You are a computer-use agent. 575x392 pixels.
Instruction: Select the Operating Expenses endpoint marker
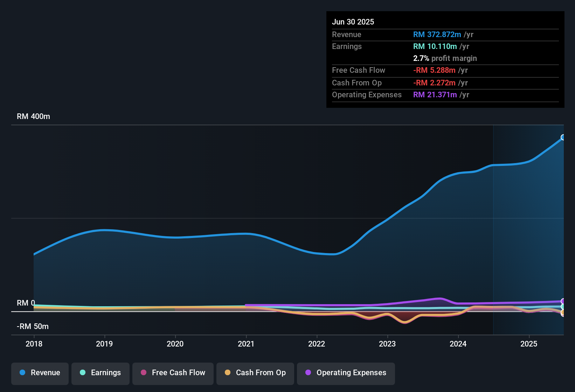pyautogui.click(x=563, y=300)
